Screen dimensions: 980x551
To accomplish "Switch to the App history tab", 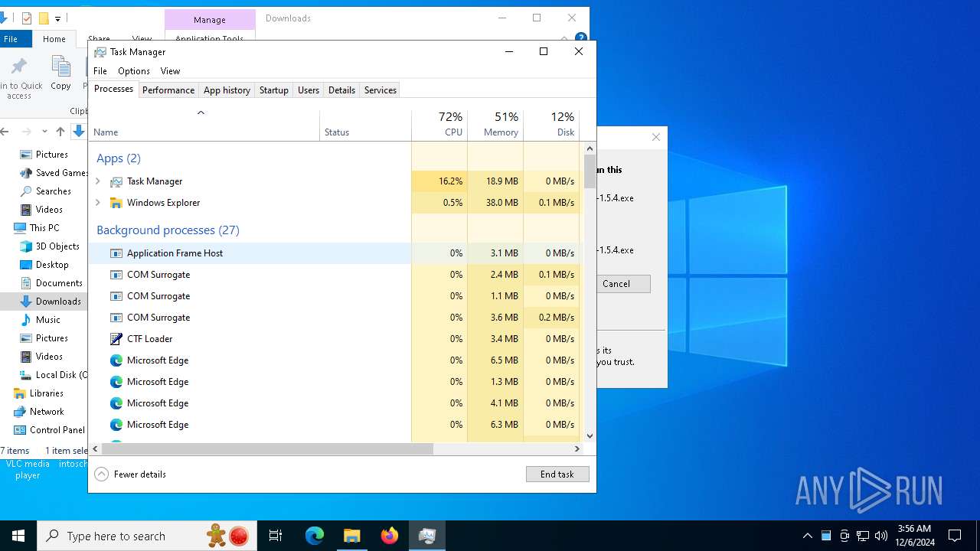I will (x=227, y=90).
